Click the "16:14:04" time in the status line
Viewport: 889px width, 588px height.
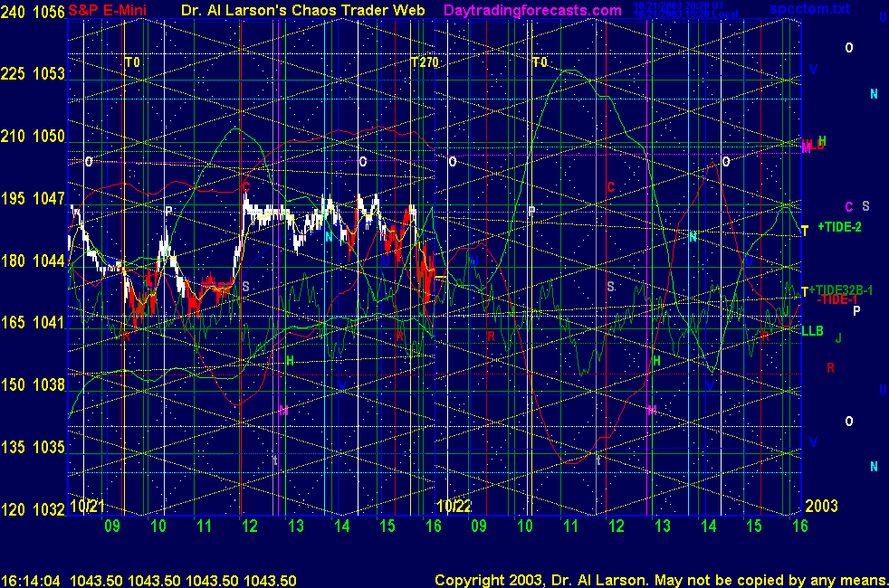(31, 581)
